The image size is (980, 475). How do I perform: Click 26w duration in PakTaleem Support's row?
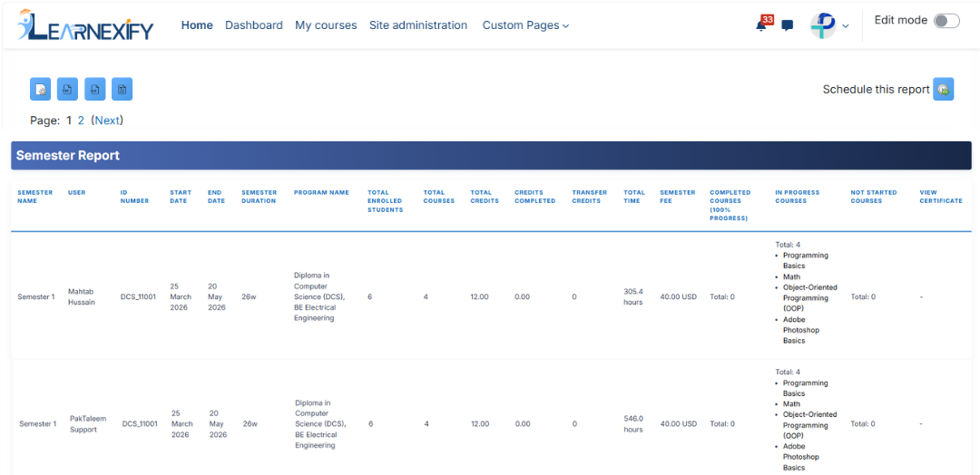coord(250,424)
